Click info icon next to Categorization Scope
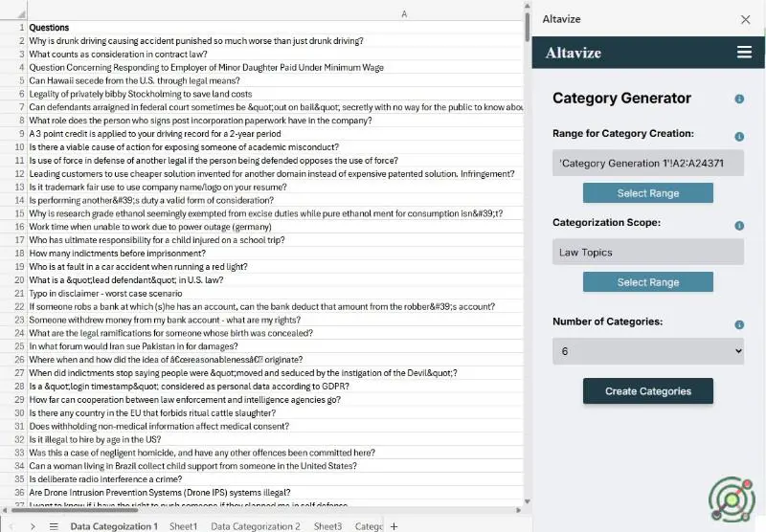766x532 pixels. (x=739, y=226)
